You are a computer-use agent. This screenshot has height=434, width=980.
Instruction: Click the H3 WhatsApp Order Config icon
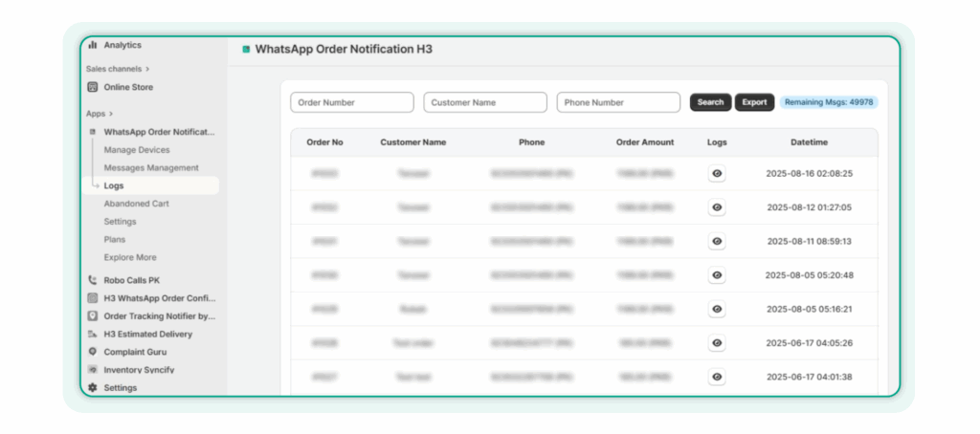click(93, 298)
